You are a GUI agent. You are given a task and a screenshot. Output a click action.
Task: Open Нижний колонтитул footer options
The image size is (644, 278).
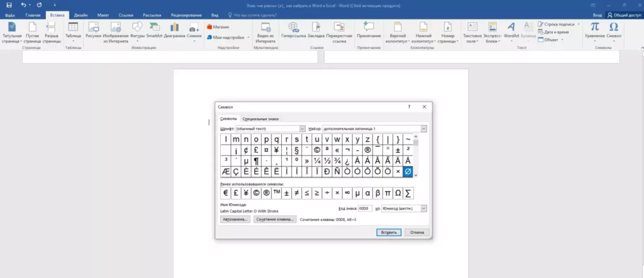(x=423, y=33)
